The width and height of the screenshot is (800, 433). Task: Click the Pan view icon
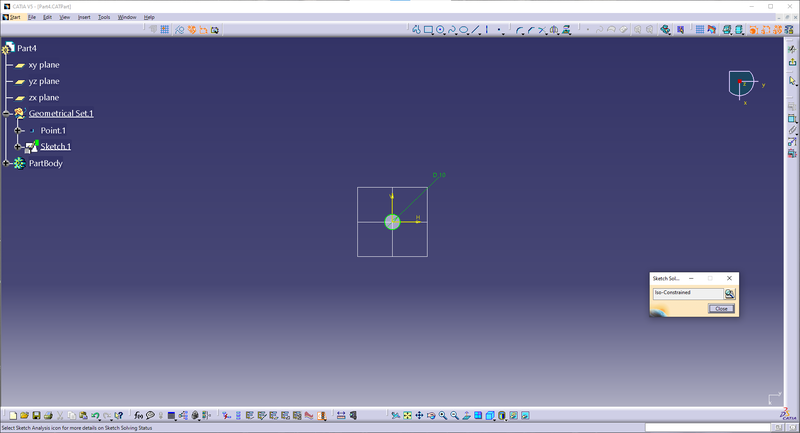click(x=419, y=415)
